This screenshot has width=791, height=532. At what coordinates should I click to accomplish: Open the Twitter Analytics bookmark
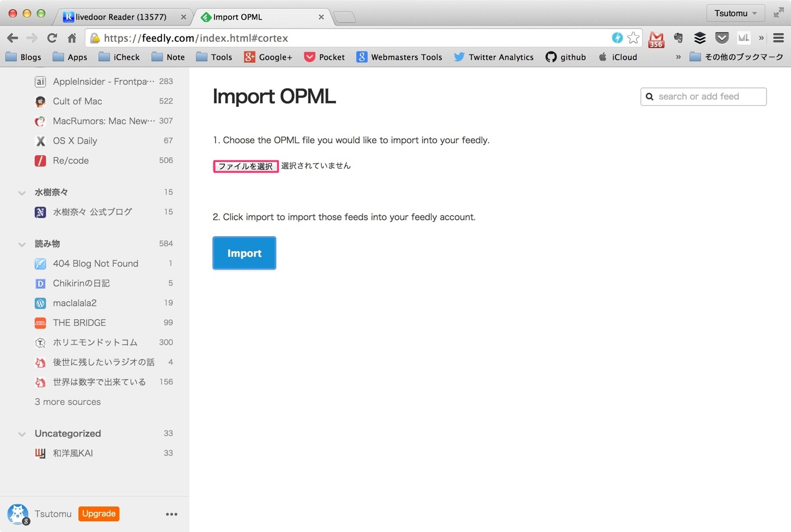point(494,57)
